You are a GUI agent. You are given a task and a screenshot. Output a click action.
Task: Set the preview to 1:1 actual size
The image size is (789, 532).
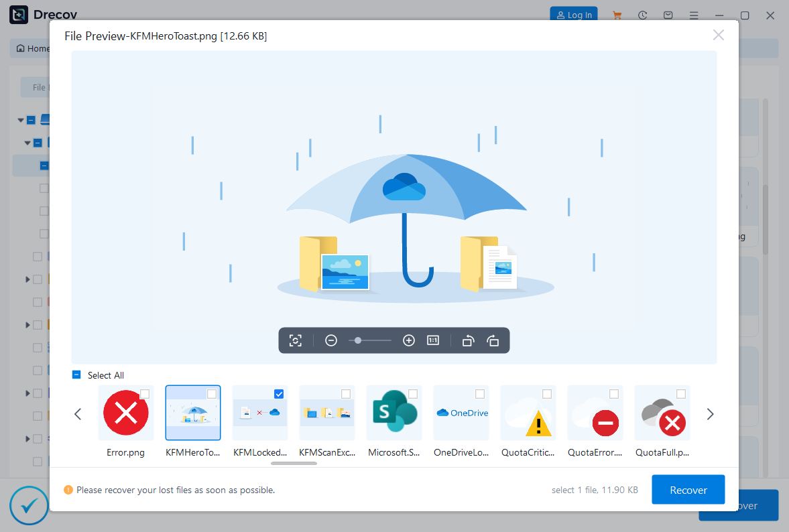433,340
